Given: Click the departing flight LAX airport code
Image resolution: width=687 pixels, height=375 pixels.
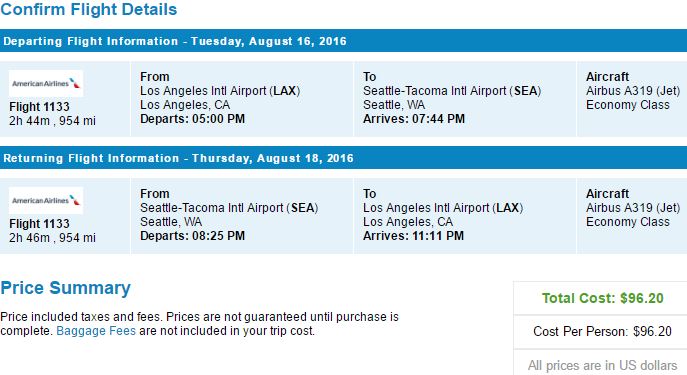Looking at the screenshot, I should (x=285, y=91).
